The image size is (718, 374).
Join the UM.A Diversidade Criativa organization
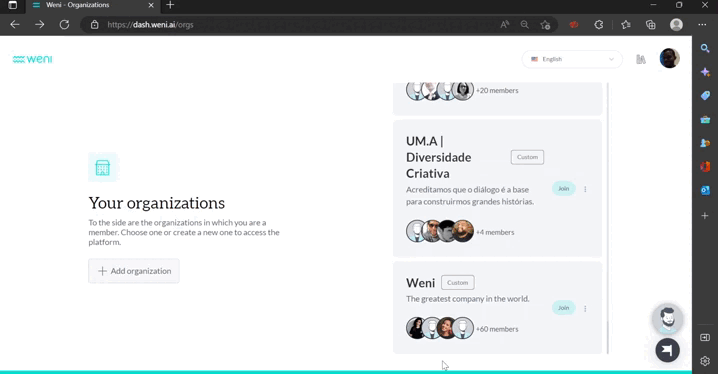click(563, 189)
